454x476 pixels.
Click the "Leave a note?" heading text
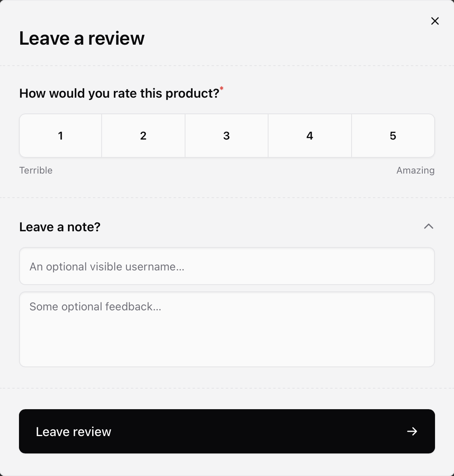tap(60, 227)
